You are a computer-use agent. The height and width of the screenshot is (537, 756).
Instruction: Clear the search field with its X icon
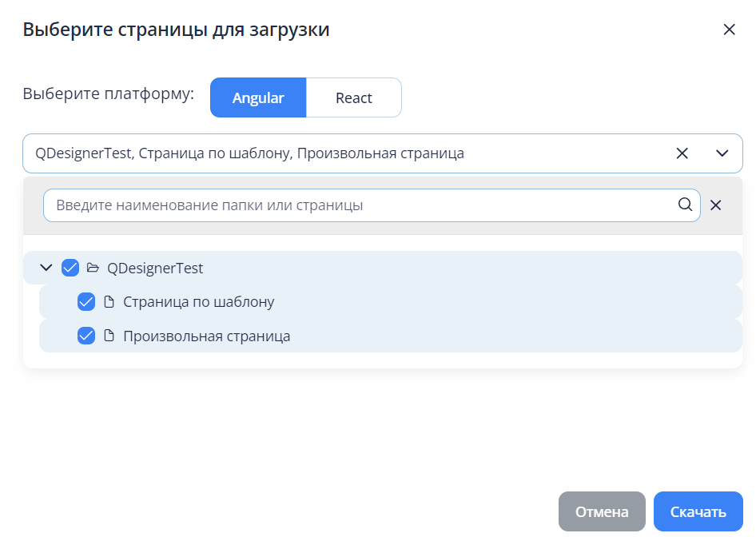[715, 205]
